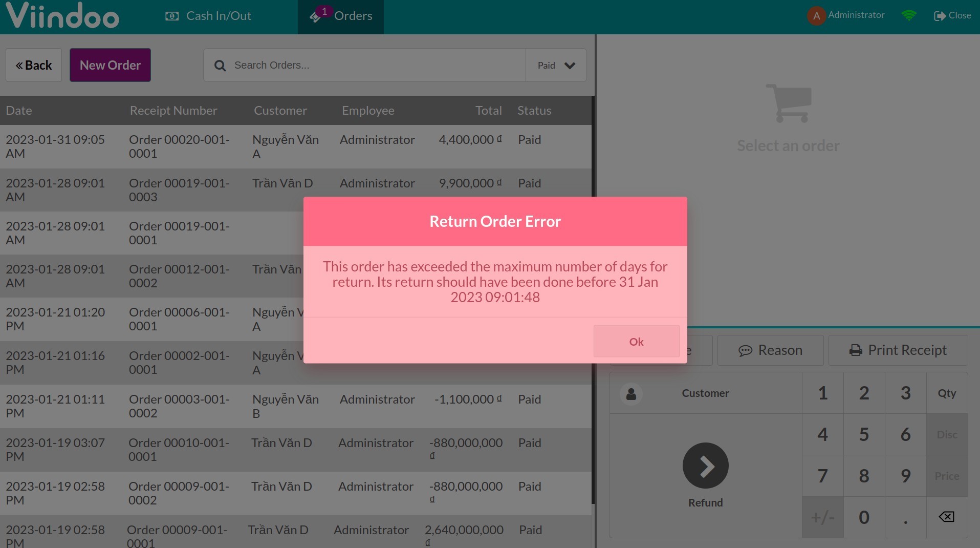The image size is (980, 548).
Task: Open the Orders tab
Action: tap(341, 16)
